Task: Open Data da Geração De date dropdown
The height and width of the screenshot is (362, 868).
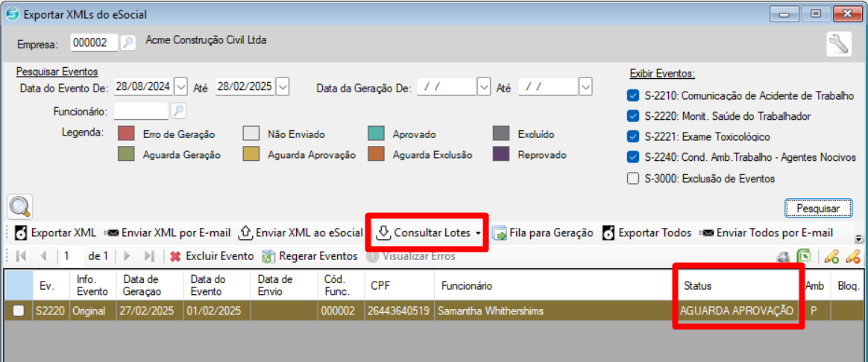Action: click(483, 87)
